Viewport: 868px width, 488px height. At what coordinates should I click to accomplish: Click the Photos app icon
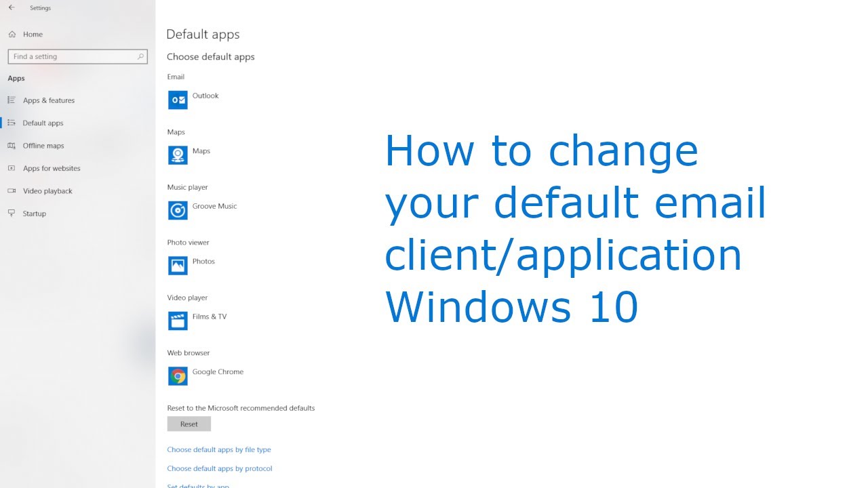(178, 266)
